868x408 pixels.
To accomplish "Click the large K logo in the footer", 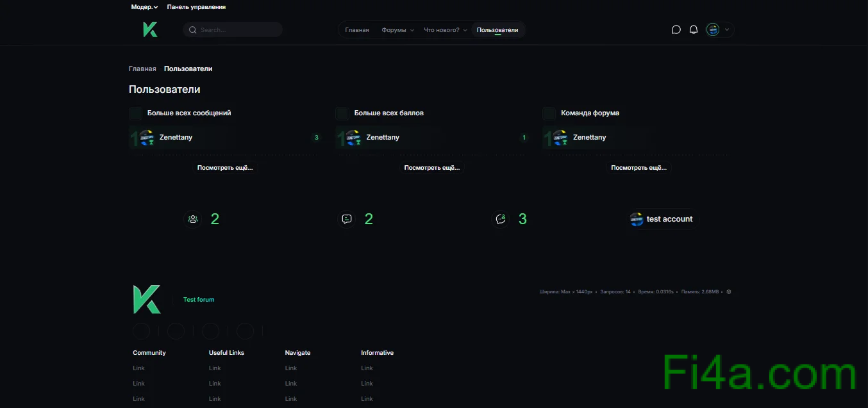I will click(x=147, y=300).
